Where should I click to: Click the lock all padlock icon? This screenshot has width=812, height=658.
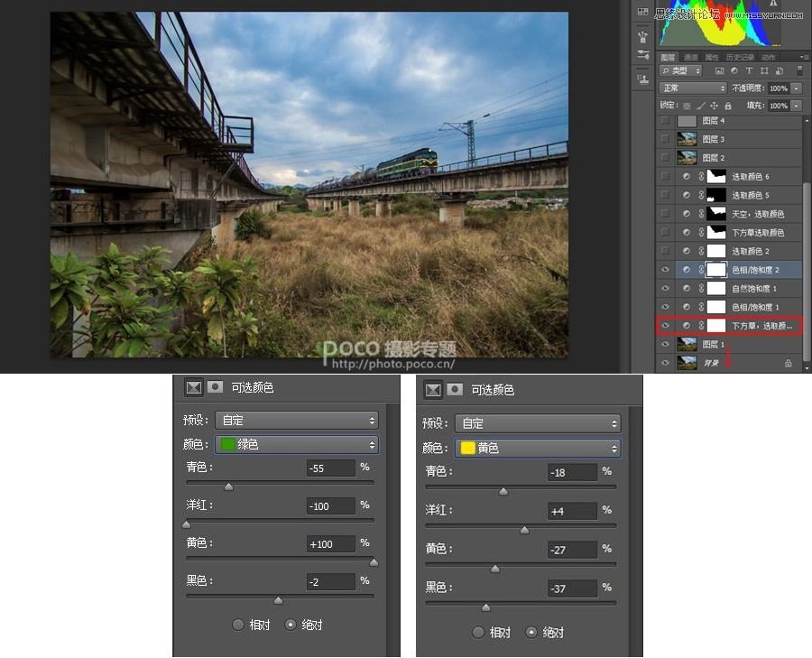728,106
